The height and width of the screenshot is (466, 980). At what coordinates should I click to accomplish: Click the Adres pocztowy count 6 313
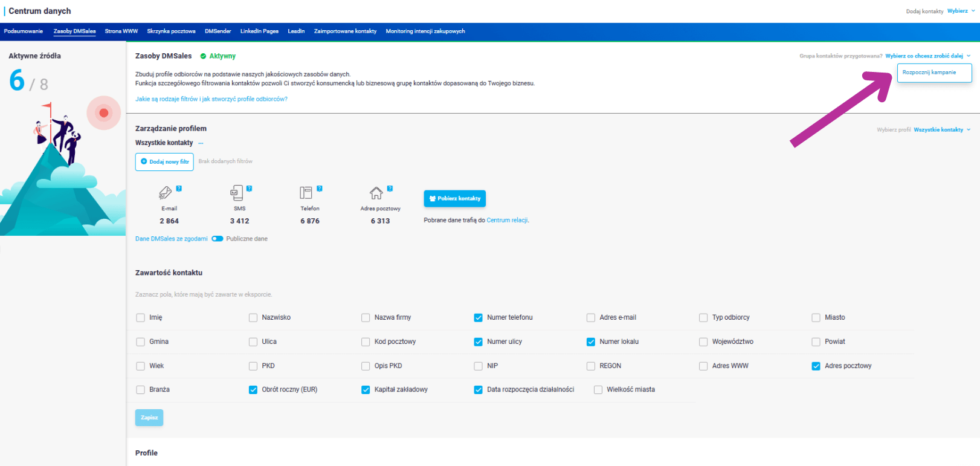[x=381, y=221]
